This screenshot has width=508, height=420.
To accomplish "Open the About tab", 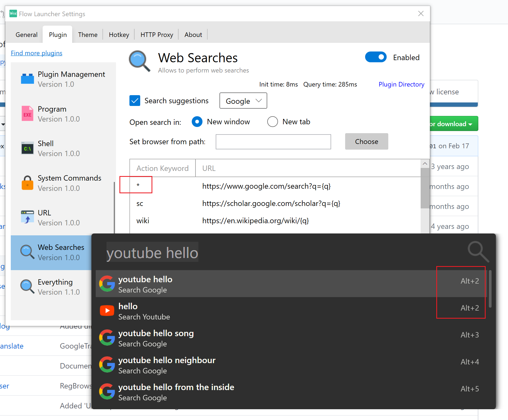I will click(193, 35).
